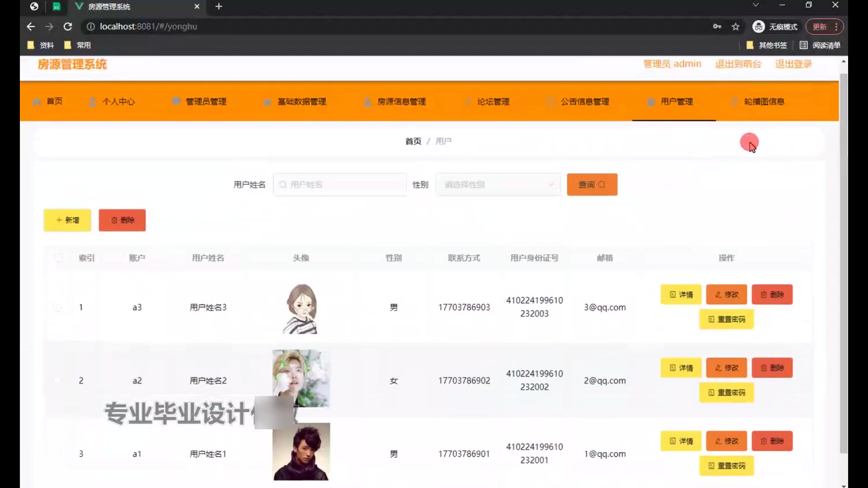Click the address bar URL localhost:8081

148,27
